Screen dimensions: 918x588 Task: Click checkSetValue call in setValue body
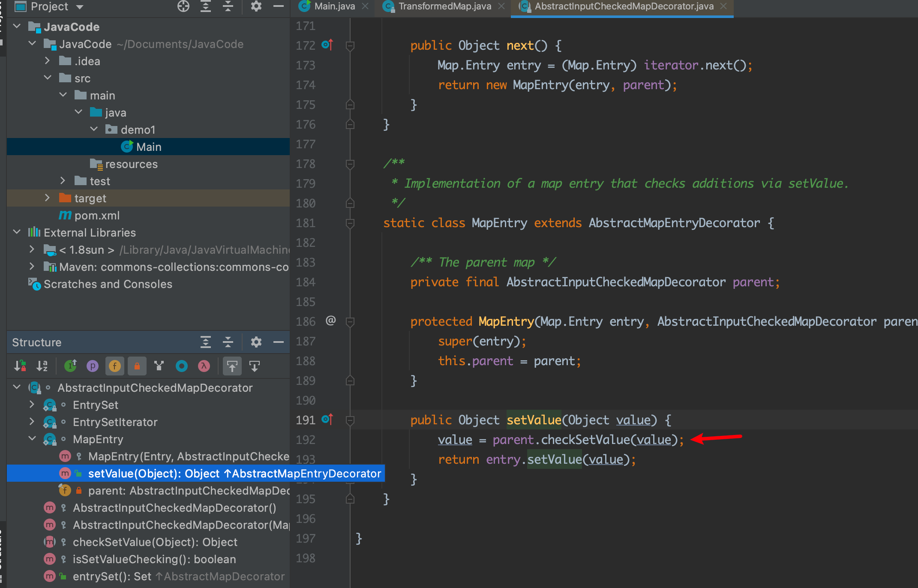point(585,440)
